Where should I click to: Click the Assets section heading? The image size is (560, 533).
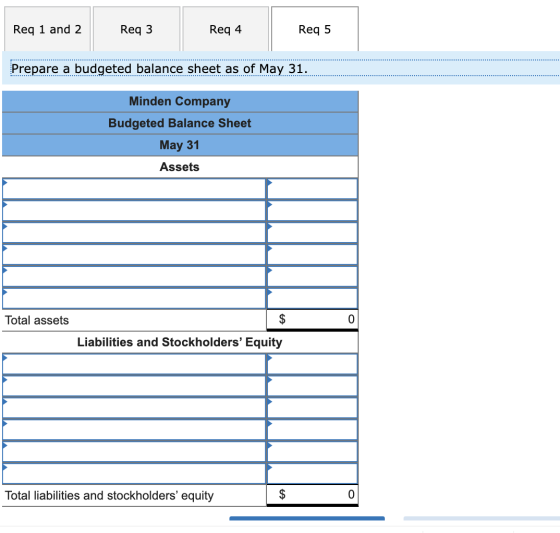pyautogui.click(x=180, y=167)
